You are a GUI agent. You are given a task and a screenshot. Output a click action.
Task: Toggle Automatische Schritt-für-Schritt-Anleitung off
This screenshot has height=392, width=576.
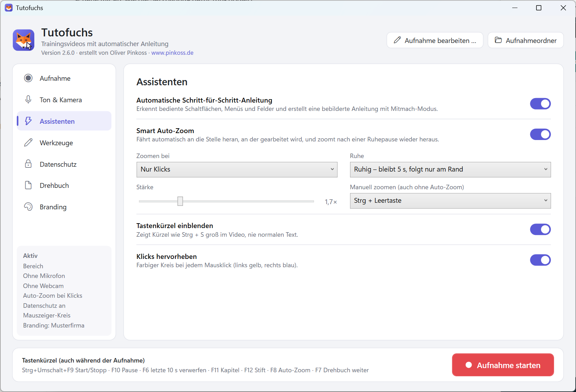(540, 104)
